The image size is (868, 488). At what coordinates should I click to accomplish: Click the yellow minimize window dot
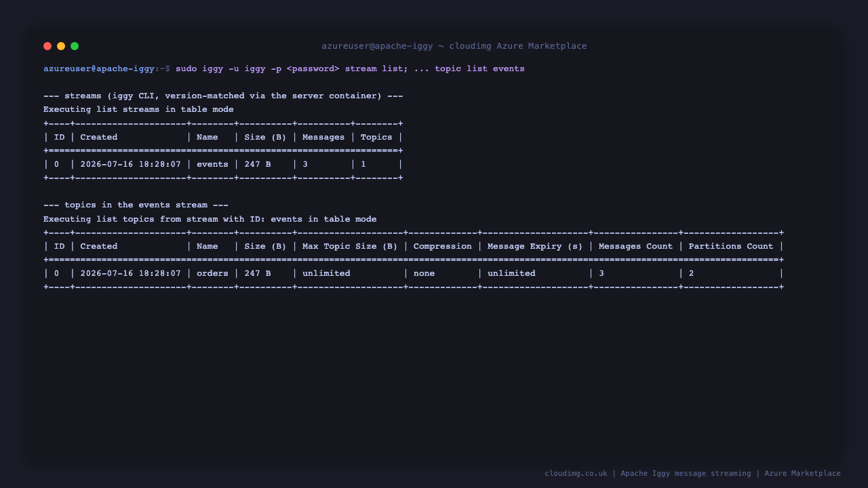pyautogui.click(x=61, y=46)
